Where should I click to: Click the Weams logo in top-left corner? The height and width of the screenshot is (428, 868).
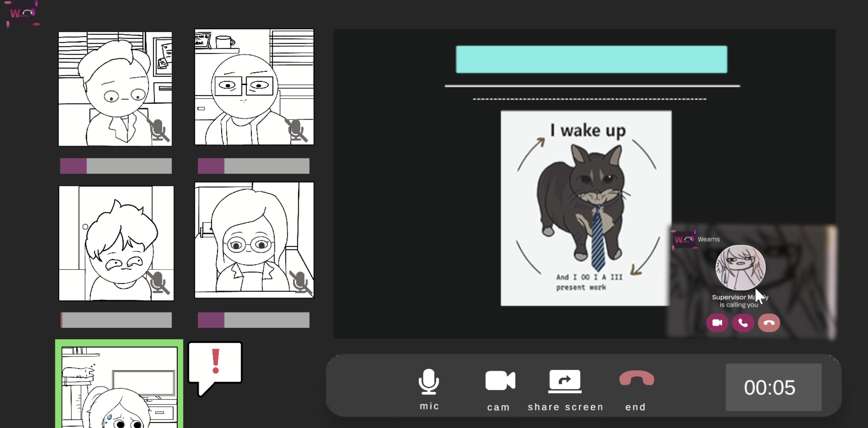tap(22, 13)
